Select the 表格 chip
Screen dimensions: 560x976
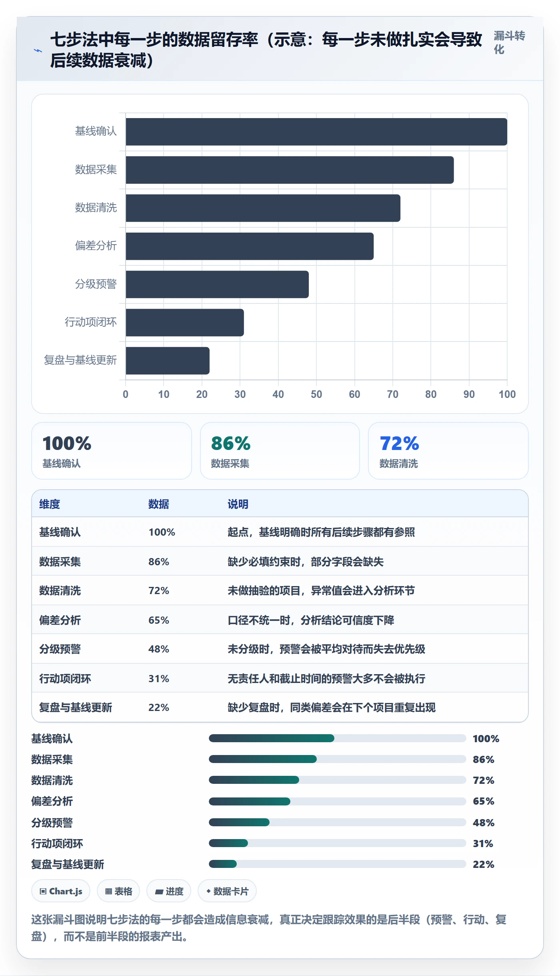118,891
